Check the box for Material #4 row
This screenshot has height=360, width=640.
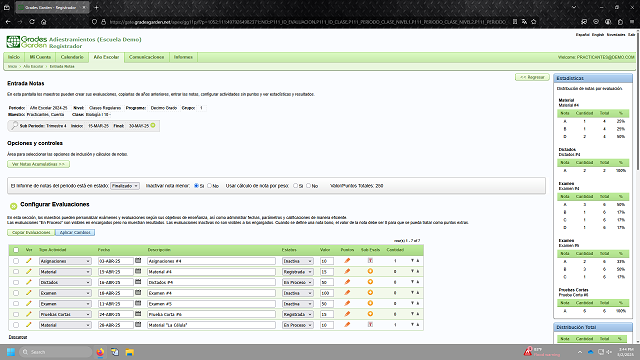click(16, 271)
